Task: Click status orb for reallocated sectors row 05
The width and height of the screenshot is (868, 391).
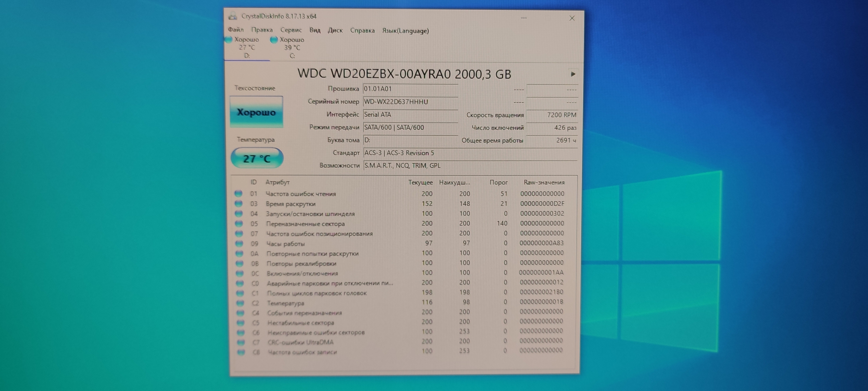Action: (239, 223)
